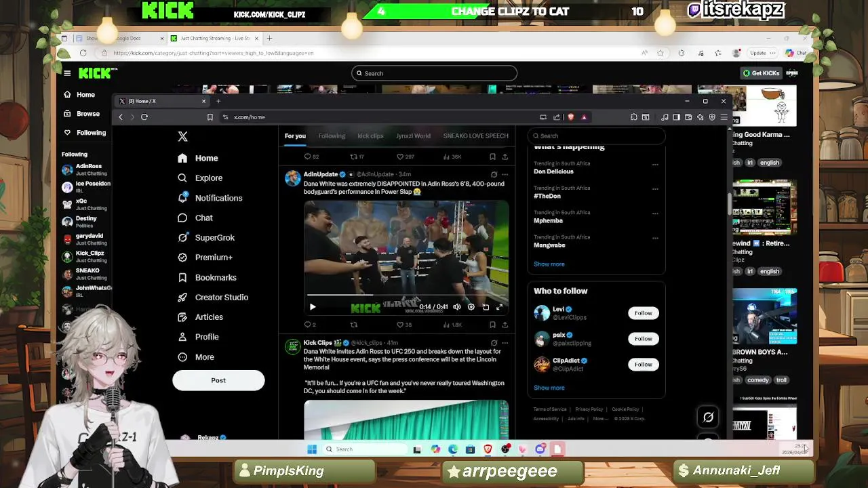Open options for Don Delicious trend
The width and height of the screenshot is (868, 488).
[x=655, y=164]
